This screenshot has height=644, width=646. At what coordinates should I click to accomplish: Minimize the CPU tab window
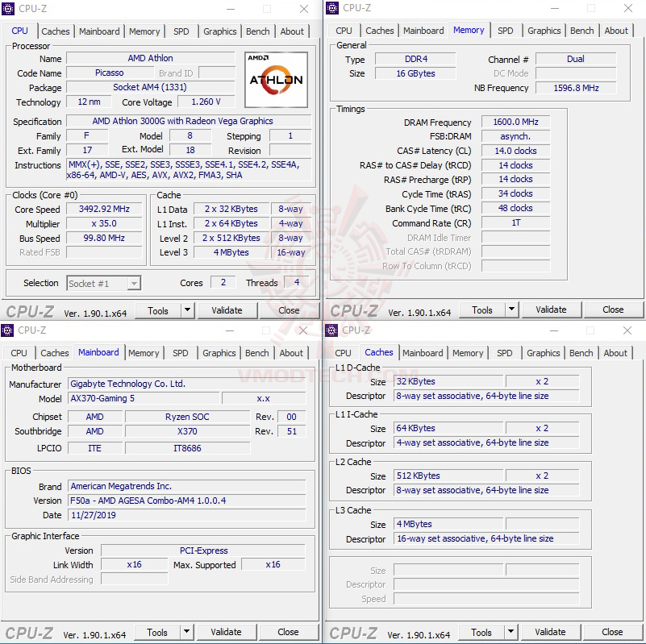click(231, 9)
